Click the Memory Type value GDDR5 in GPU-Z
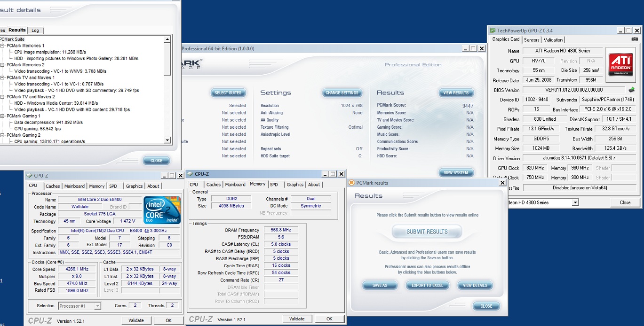This screenshot has height=326, width=644. [x=542, y=139]
